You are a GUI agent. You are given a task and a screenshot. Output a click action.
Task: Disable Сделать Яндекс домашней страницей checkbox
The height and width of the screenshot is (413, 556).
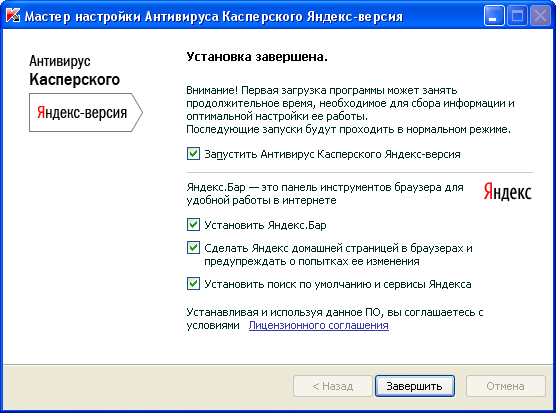(x=193, y=248)
